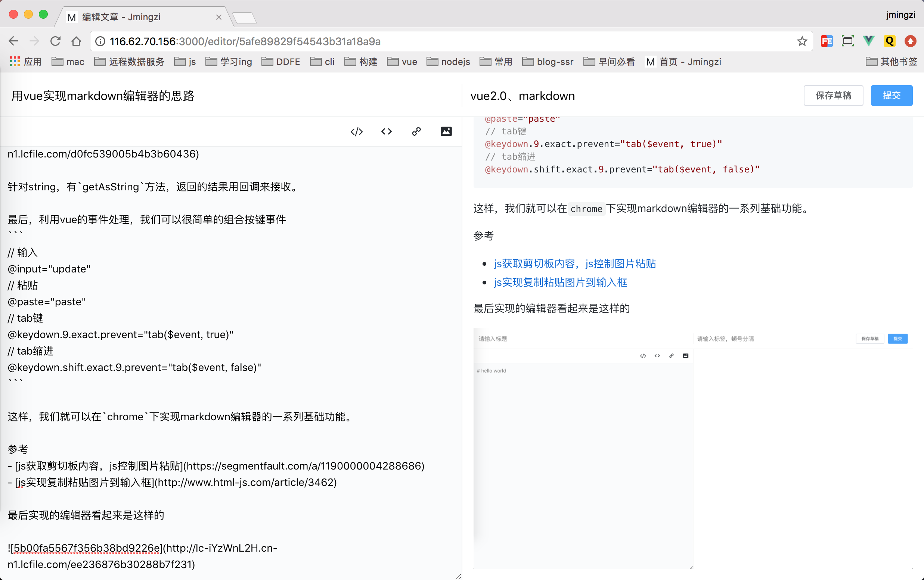This screenshot has width=924, height=580.
Task: Insert inline code with the <> icon
Action: coord(387,132)
